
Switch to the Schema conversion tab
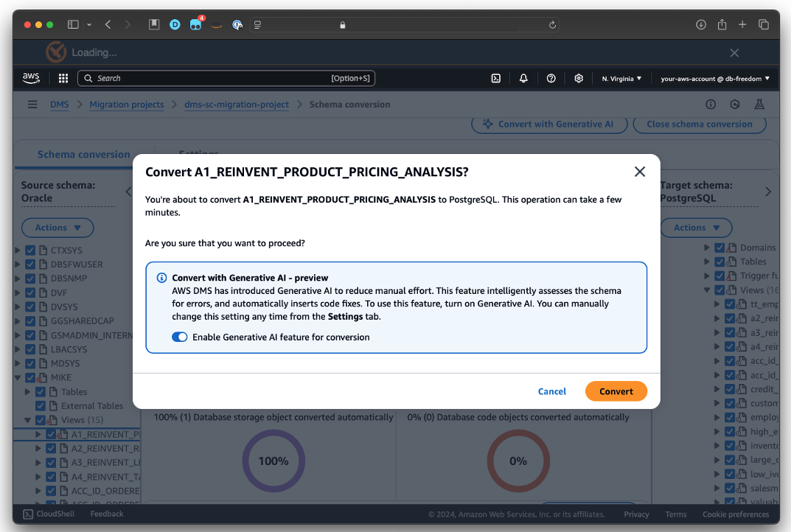pyautogui.click(x=84, y=154)
